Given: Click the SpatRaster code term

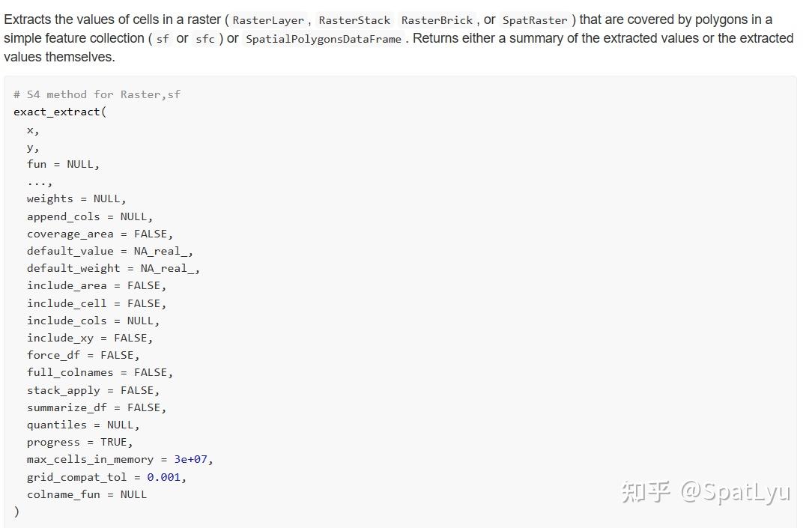Looking at the screenshot, I should click(535, 20).
